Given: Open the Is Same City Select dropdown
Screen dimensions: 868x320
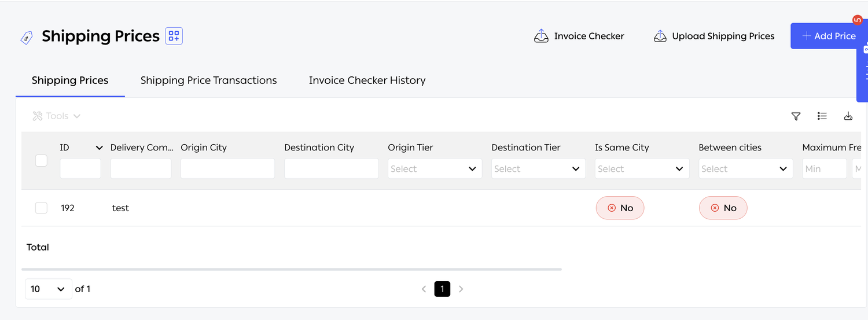Looking at the screenshot, I should tap(642, 168).
